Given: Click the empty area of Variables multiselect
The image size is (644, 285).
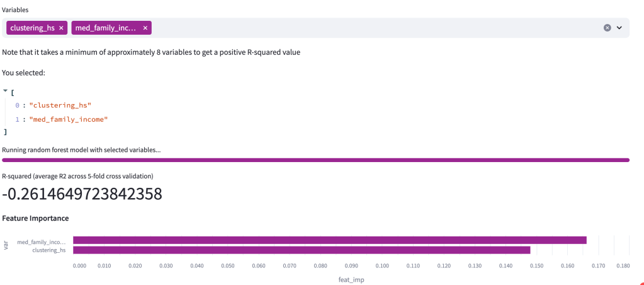Looking at the screenshot, I should tap(378, 28).
